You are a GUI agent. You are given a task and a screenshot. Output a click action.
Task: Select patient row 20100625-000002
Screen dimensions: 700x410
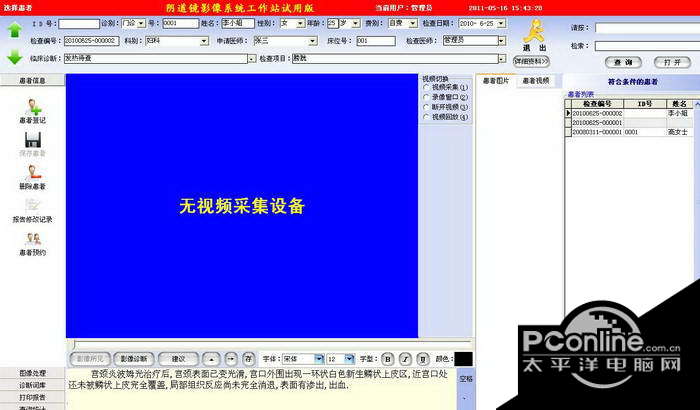tap(630, 113)
